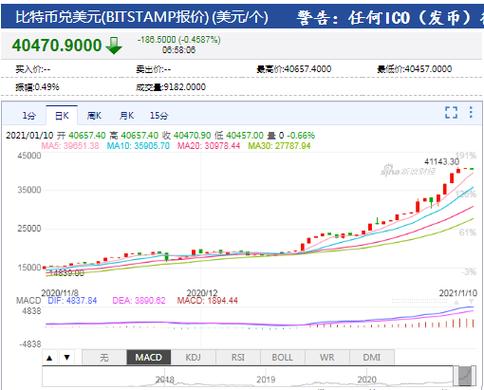Select the KDJ indicator button

tap(193, 358)
